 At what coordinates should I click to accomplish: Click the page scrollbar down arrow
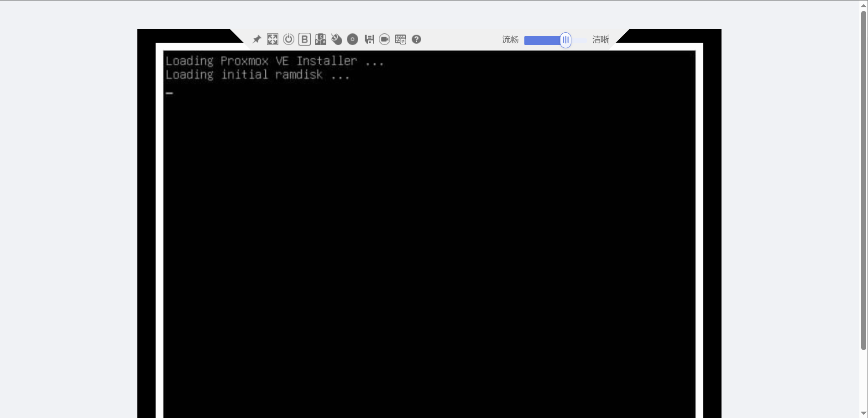863,413
